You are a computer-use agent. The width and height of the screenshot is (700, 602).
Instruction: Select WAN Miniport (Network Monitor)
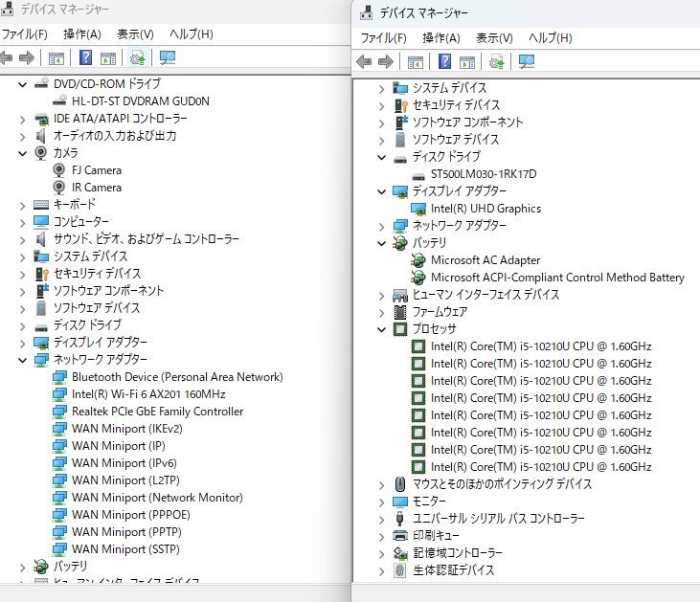coord(157,498)
